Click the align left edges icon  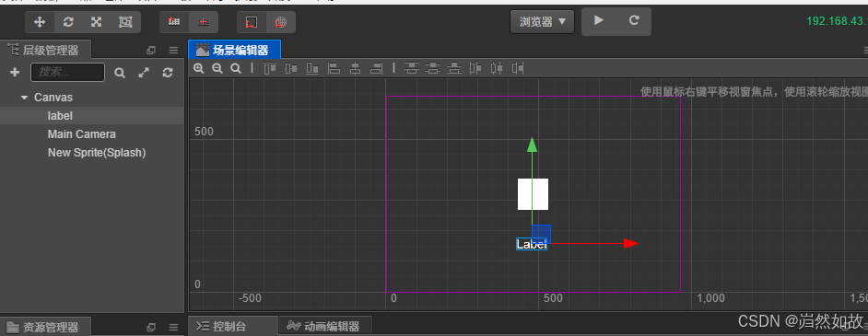[x=334, y=68]
